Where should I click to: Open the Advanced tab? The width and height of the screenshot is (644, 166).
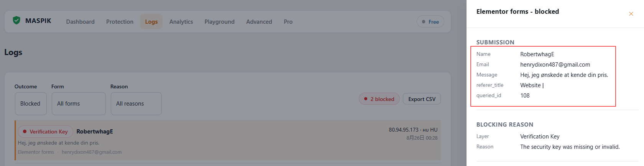259,22
